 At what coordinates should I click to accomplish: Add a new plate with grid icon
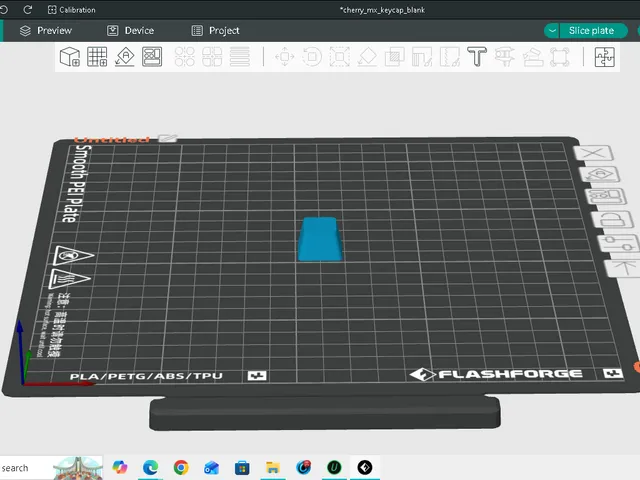click(97, 57)
